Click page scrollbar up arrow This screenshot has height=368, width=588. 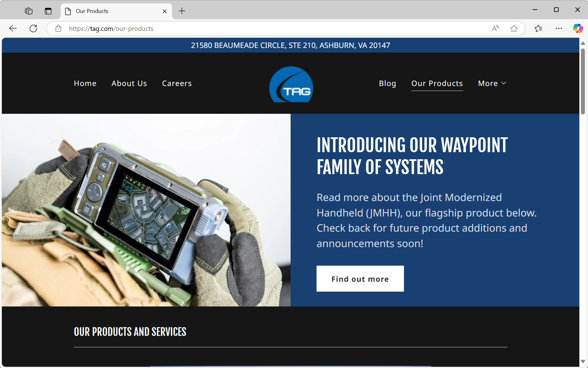(583, 43)
